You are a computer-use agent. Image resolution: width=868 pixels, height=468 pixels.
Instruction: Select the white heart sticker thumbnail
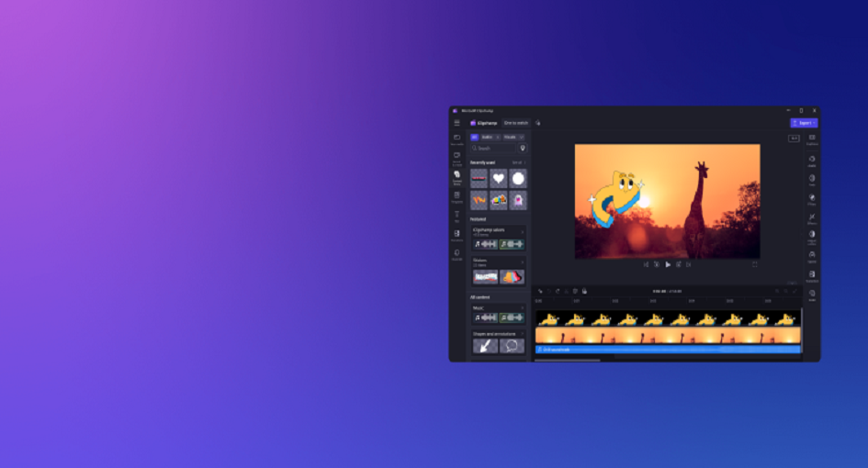tap(498, 178)
